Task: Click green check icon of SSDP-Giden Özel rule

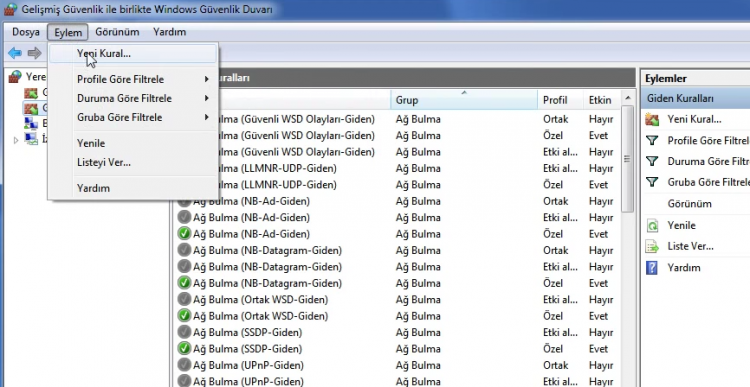Action: tap(184, 349)
